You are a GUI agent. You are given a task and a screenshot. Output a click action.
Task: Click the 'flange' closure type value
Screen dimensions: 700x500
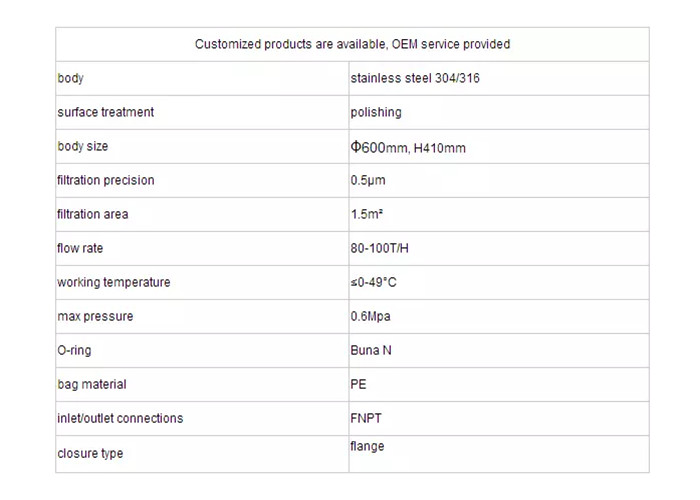367,446
